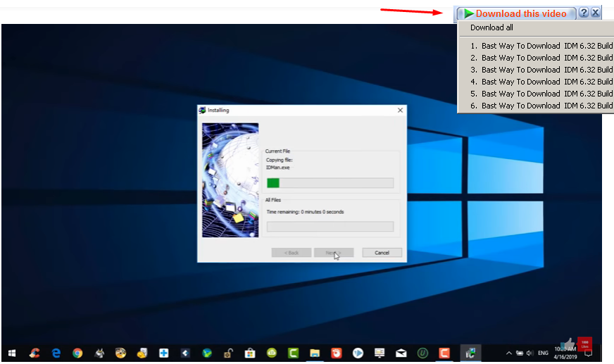Open the blue play-circle app in taskbar

point(358,353)
